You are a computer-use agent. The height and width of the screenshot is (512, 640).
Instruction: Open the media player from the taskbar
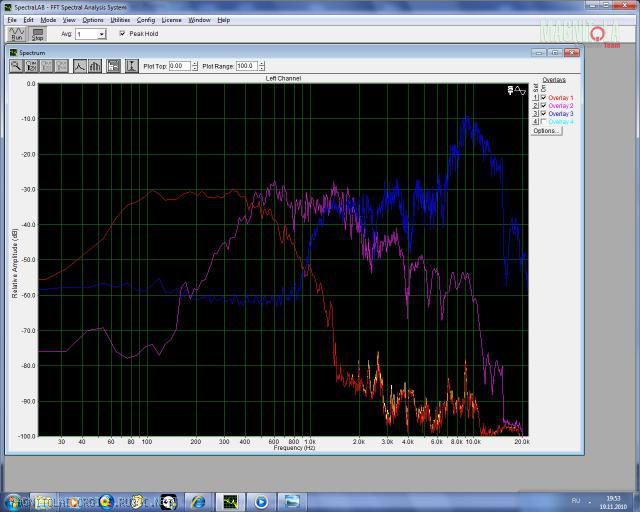(x=261, y=502)
